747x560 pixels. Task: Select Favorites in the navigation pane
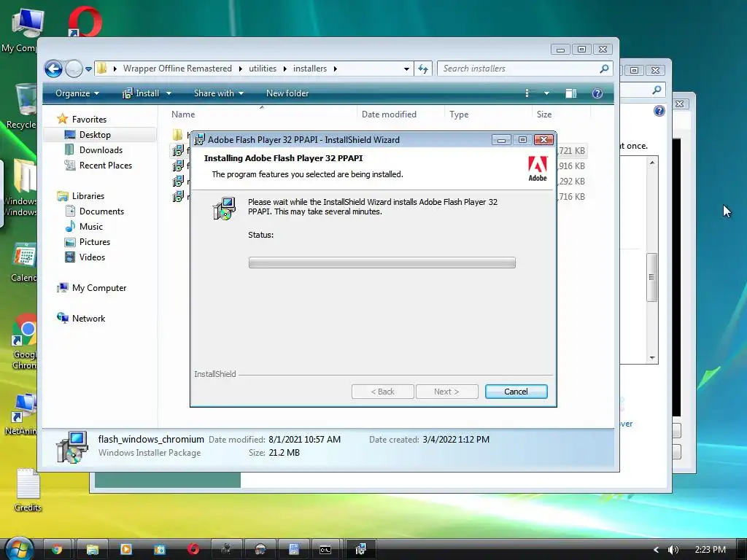click(x=89, y=119)
